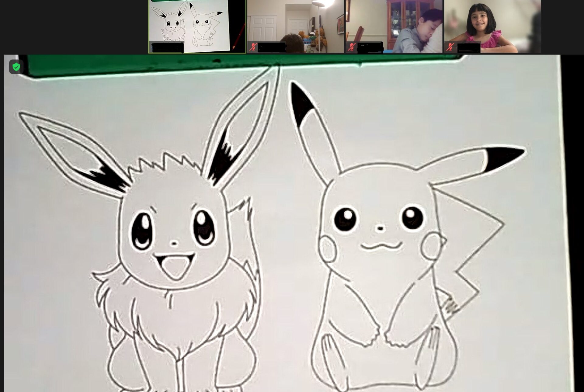Click name label on the drawing thumbnail

(x=167, y=48)
